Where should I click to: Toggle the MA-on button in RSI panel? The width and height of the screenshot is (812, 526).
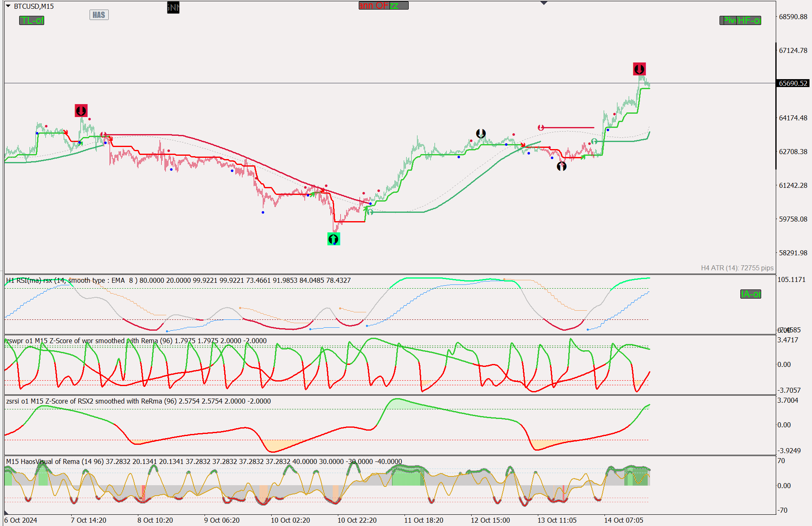pos(750,294)
